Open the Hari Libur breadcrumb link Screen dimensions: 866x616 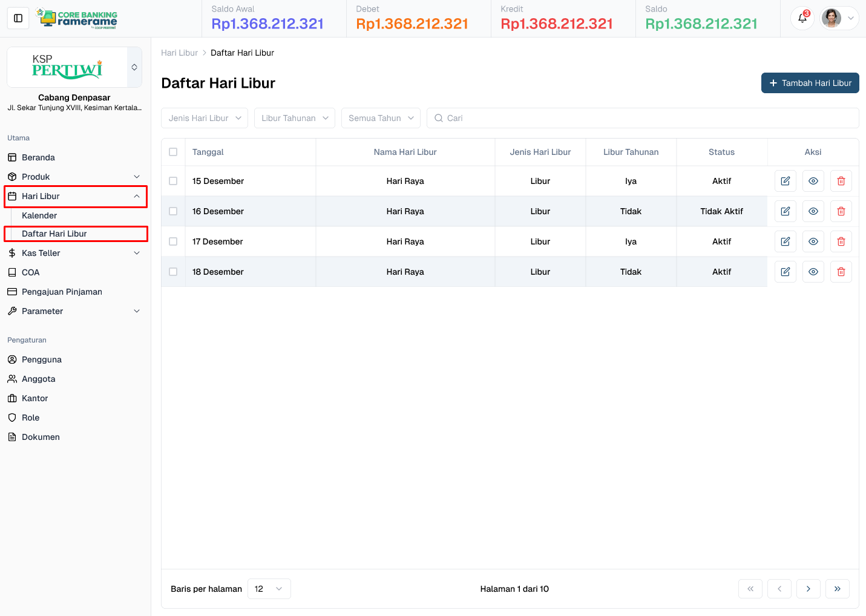[179, 53]
